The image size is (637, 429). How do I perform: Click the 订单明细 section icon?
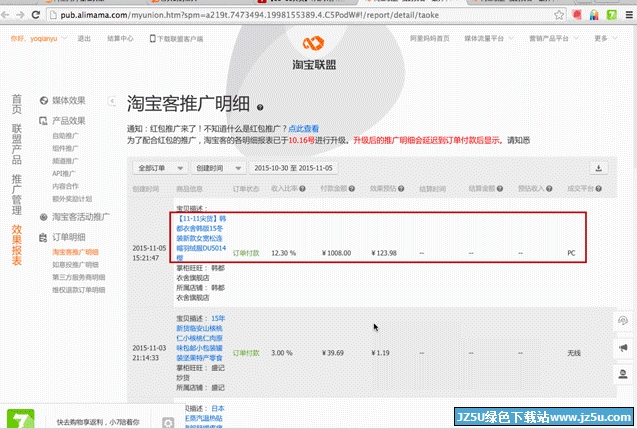[43, 237]
